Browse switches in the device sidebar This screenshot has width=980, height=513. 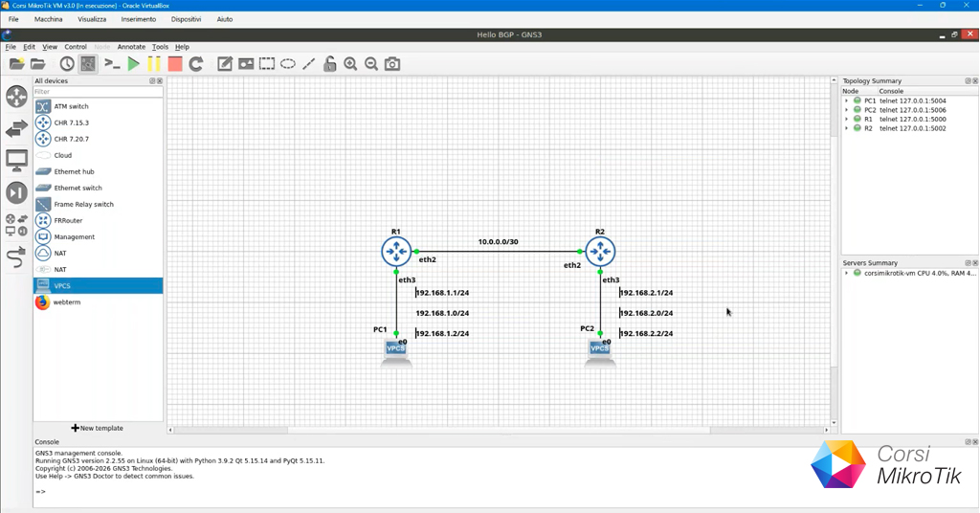tap(17, 128)
